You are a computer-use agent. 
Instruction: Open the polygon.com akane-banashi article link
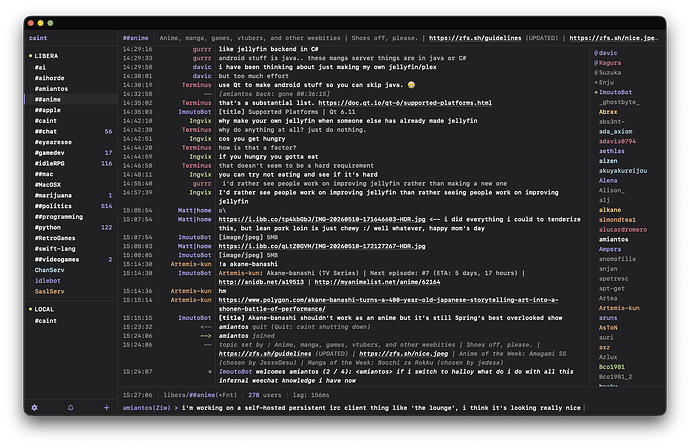[x=389, y=304]
